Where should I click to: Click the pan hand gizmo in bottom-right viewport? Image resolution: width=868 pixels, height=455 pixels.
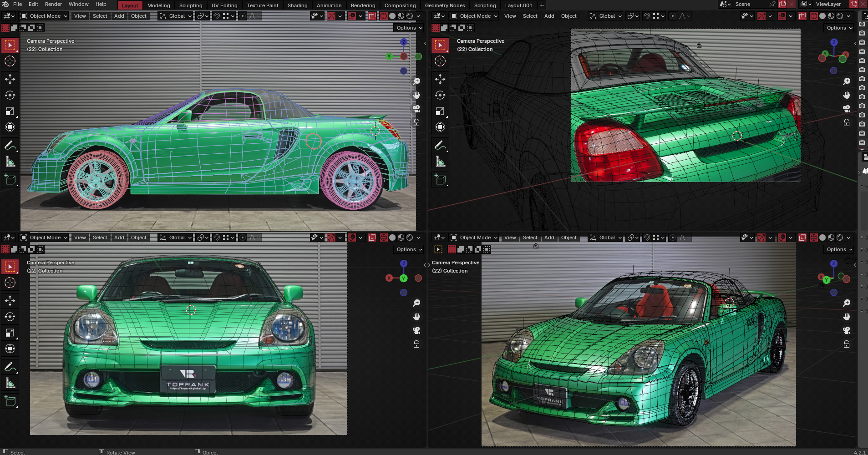[x=847, y=317]
